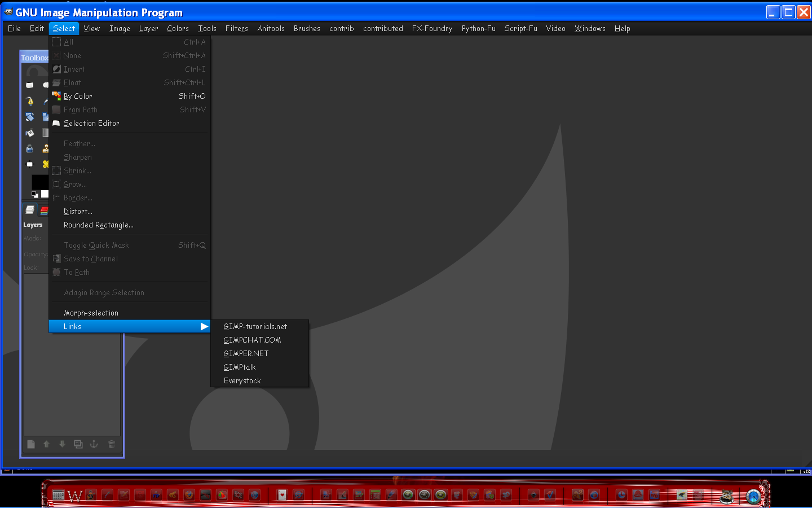Lower the layer with the down arrow button

(62, 444)
